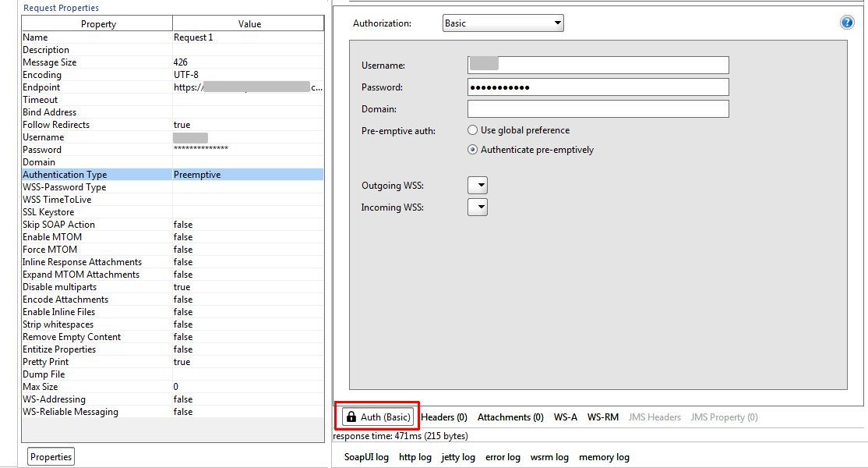Switch to the WS-A tab
The height and width of the screenshot is (468, 868).
[565, 417]
